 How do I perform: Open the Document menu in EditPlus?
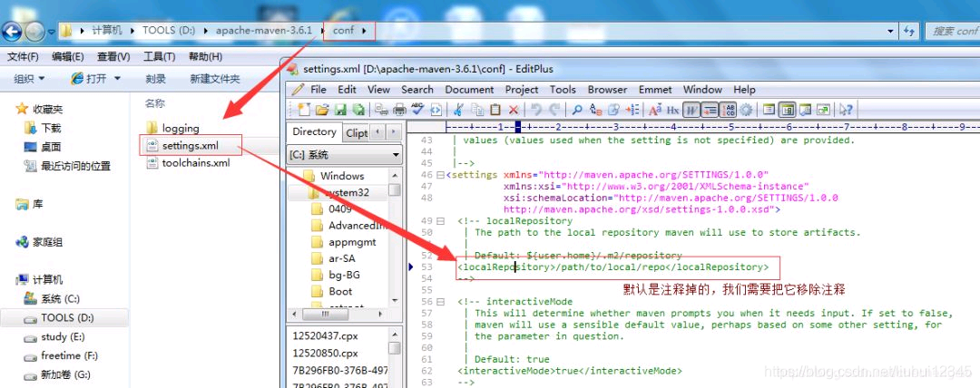pos(469,90)
